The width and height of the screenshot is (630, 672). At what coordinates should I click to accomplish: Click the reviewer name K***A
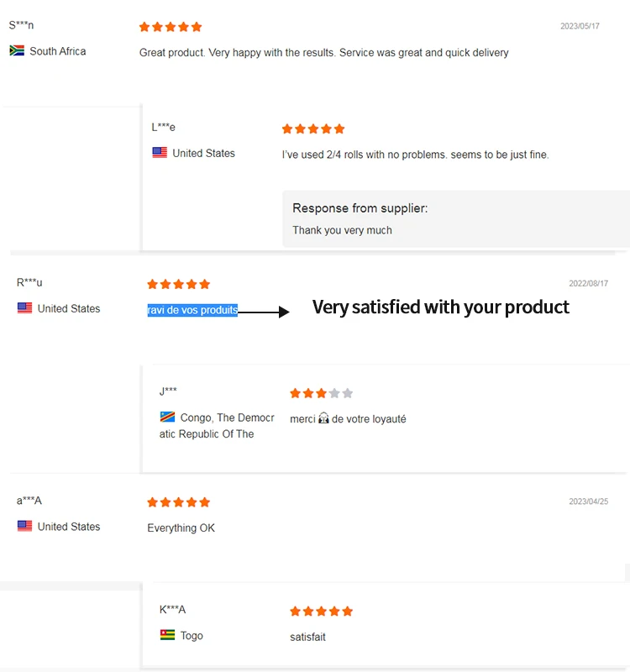(172, 609)
